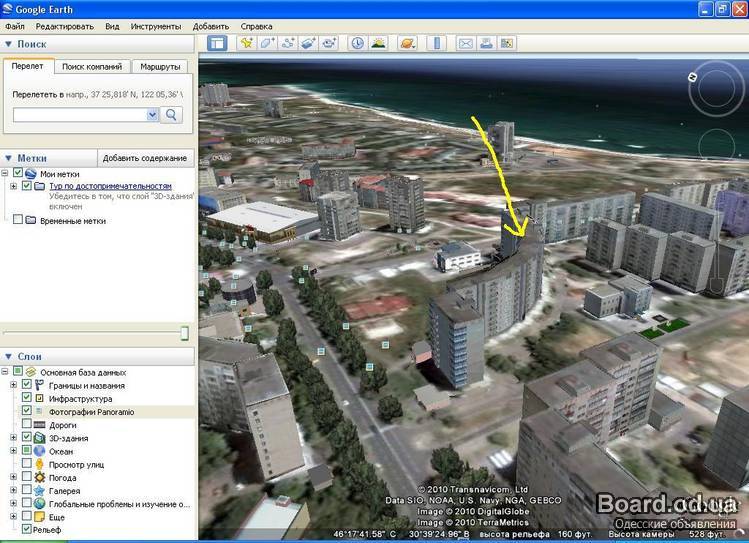Click the look-around compass ring
Image resolution: width=749 pixels, height=543 pixels.
coord(716,88)
